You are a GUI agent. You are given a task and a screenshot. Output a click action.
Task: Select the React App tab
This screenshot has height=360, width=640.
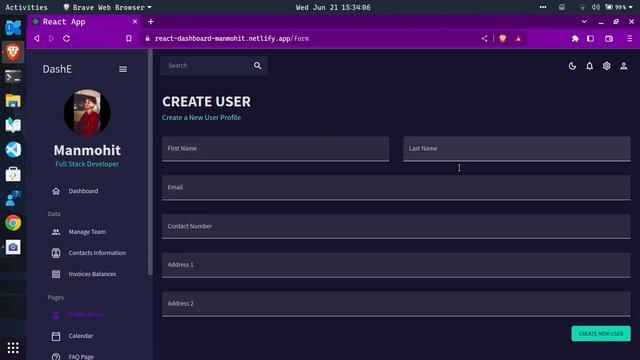tap(84, 22)
